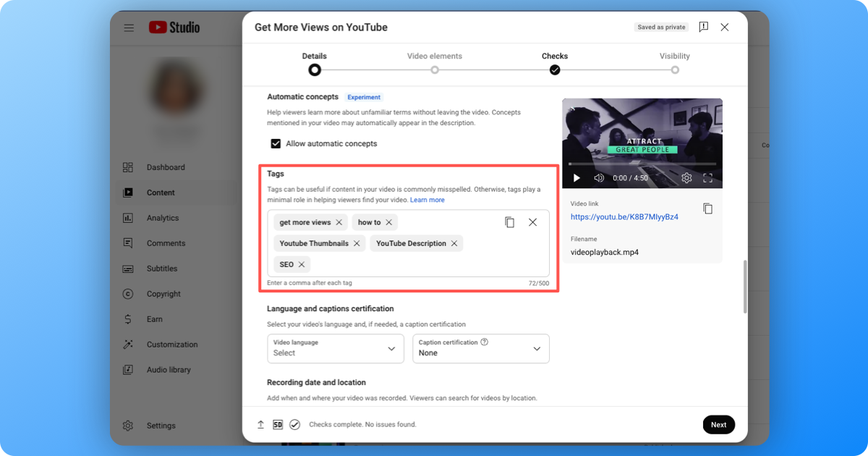Remove the 'Youtube Thumbnails' tag
The width and height of the screenshot is (868, 456).
(357, 243)
